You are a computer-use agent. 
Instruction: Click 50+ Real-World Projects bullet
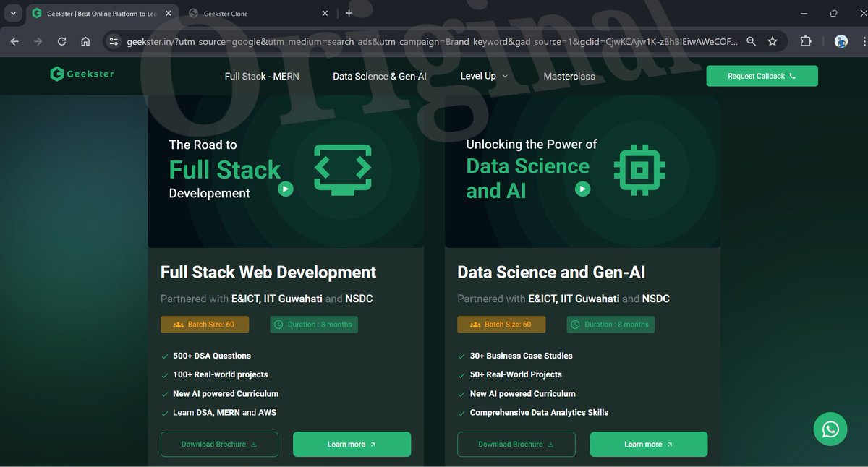pos(516,374)
